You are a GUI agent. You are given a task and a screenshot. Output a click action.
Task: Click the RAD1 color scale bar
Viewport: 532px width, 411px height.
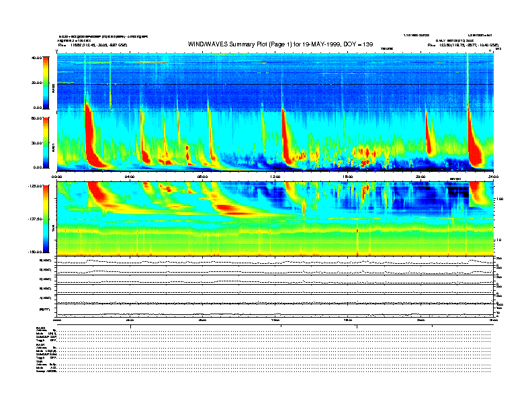coord(46,142)
